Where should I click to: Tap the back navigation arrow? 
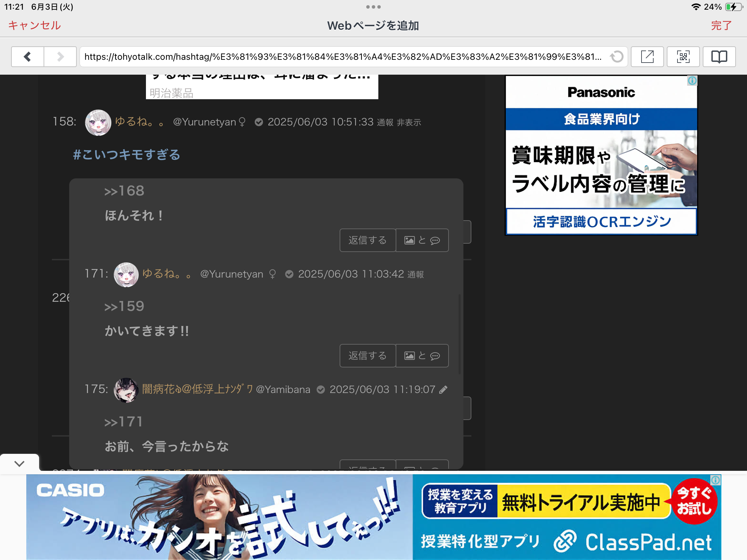point(28,57)
